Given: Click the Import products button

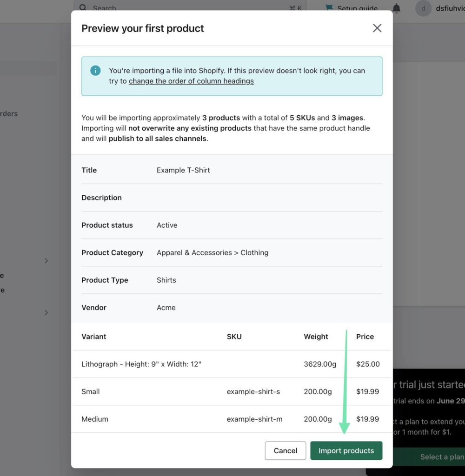Looking at the screenshot, I should click(x=346, y=450).
